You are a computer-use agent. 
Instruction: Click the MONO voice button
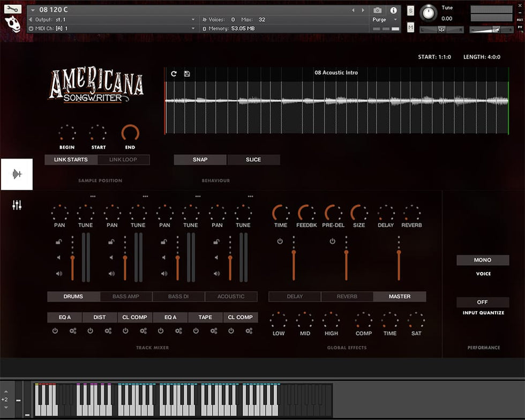[483, 260]
